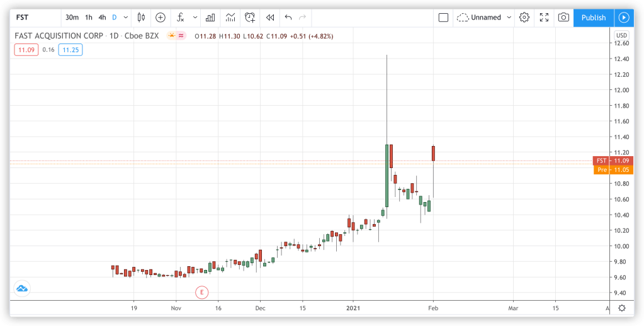Open chart settings gear in top toolbar
The width and height of the screenshot is (644, 326).
[524, 18]
